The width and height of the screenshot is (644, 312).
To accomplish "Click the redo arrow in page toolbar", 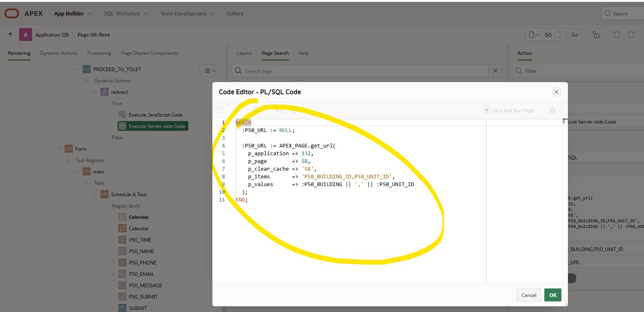I will [x=631, y=35].
